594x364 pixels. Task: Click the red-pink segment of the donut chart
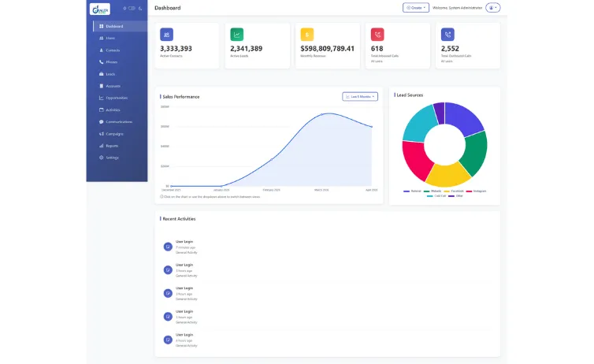[415, 159]
